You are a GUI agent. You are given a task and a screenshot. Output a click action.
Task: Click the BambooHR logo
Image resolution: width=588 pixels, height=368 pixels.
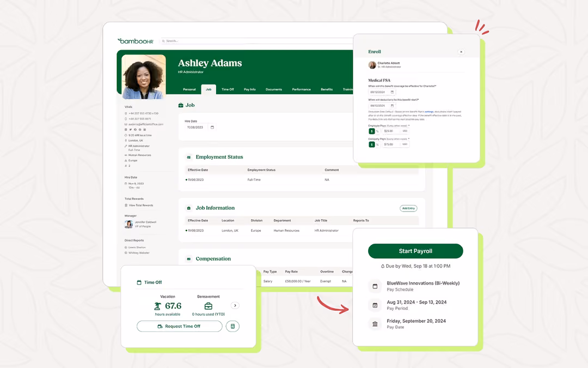[136, 41]
